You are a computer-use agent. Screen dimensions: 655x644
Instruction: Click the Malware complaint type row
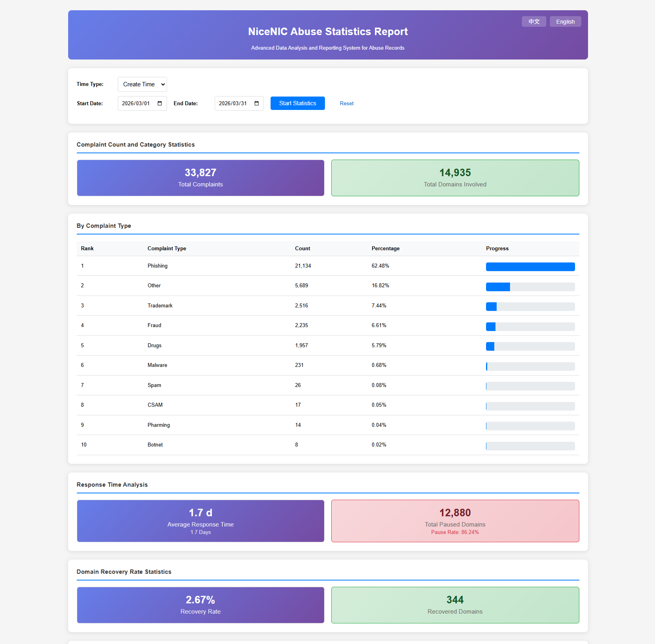[157, 365]
